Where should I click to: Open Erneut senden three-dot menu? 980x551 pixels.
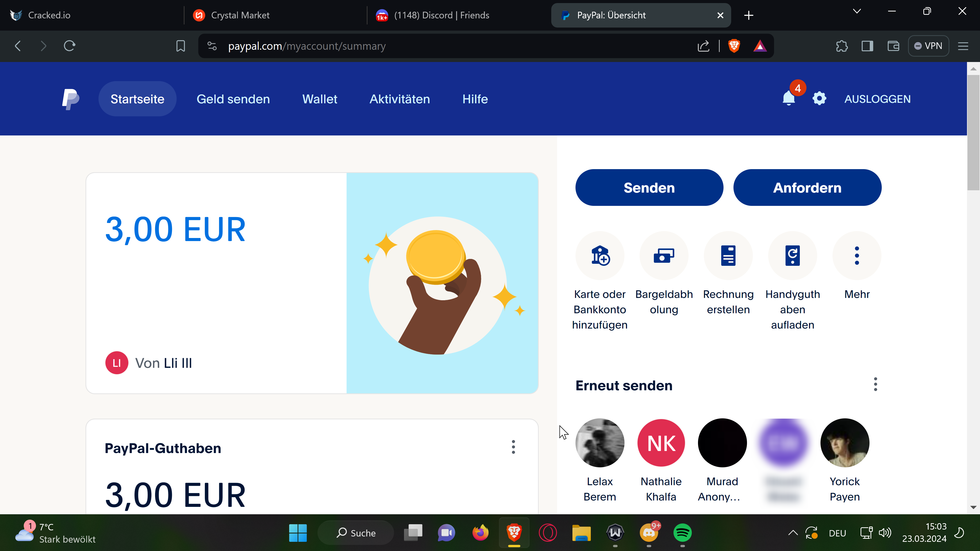(875, 384)
